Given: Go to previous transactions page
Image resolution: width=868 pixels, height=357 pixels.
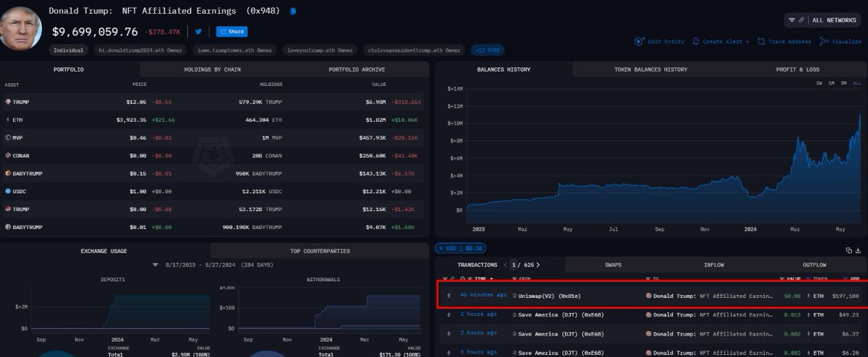Looking at the screenshot, I should click(x=506, y=265).
